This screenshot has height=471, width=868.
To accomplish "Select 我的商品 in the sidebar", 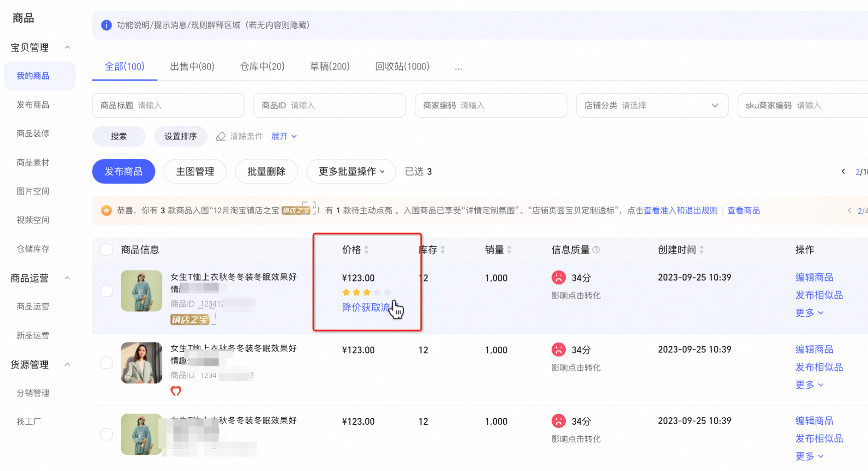I will 40,76.
